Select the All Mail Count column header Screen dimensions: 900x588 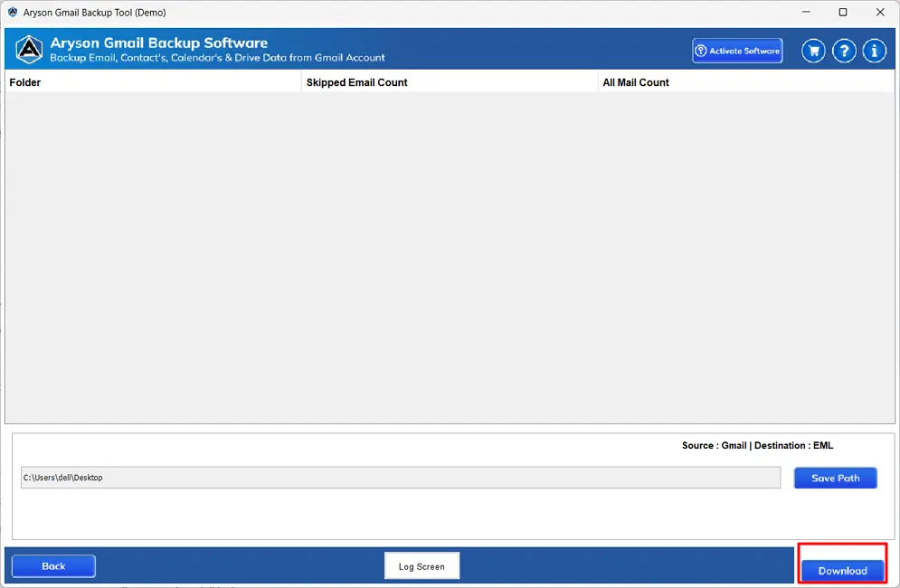(746, 82)
